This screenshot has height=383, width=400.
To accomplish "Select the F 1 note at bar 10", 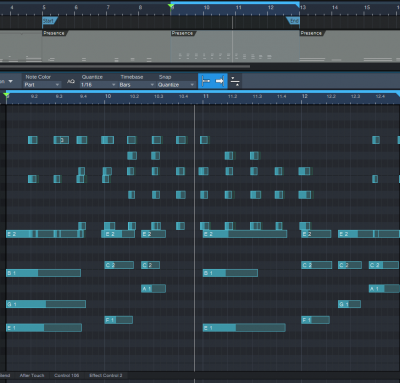I will [x=119, y=320].
